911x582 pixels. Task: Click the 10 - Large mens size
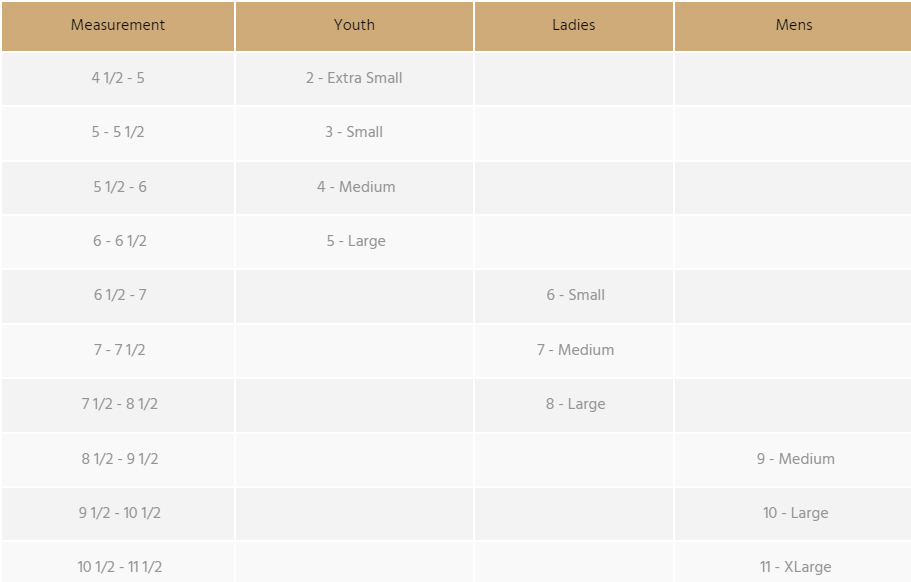795,513
